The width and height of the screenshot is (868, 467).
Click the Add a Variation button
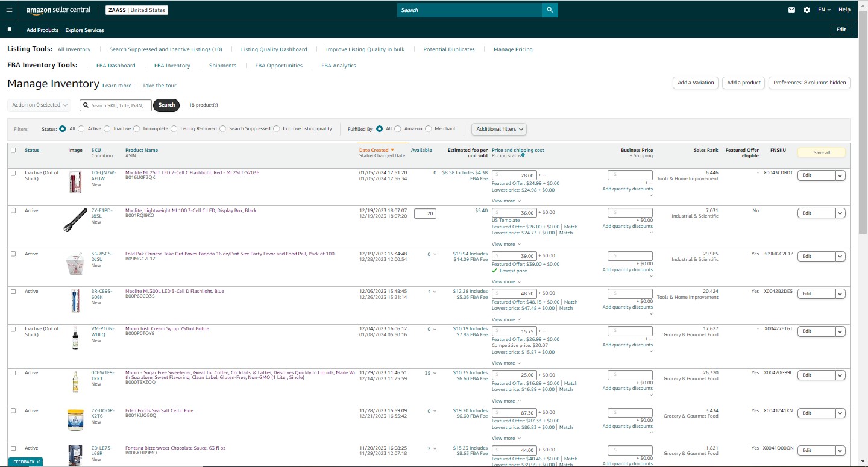coord(696,83)
